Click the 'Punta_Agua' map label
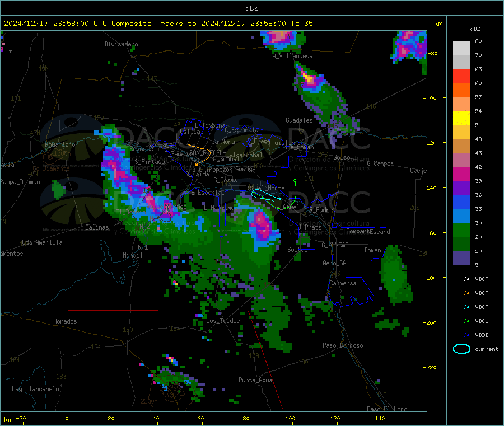Image resolution: width=504 pixels, height=426 pixels. pyautogui.click(x=255, y=380)
